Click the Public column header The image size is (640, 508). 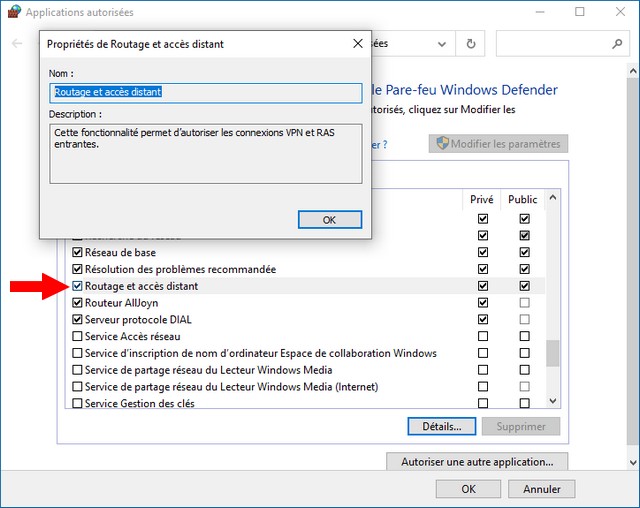click(522, 199)
